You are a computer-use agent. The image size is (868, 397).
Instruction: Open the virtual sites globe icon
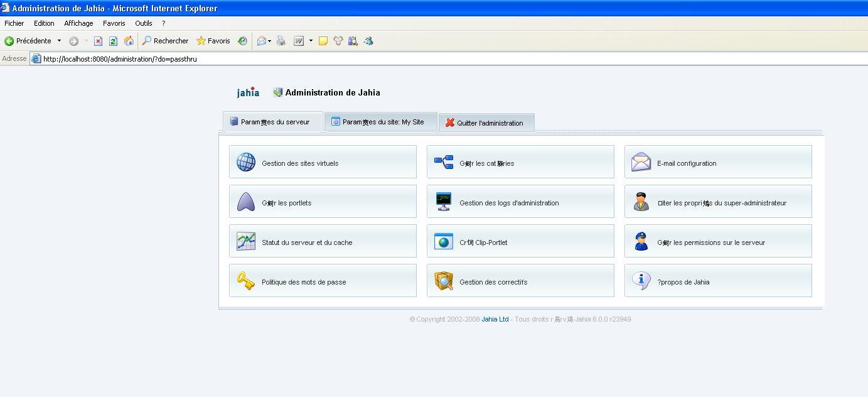point(245,162)
